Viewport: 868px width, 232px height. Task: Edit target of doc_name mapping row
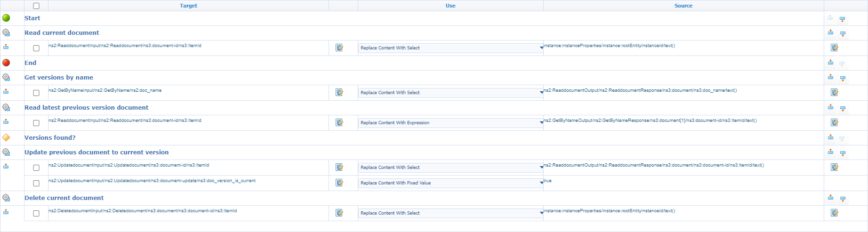(x=339, y=92)
